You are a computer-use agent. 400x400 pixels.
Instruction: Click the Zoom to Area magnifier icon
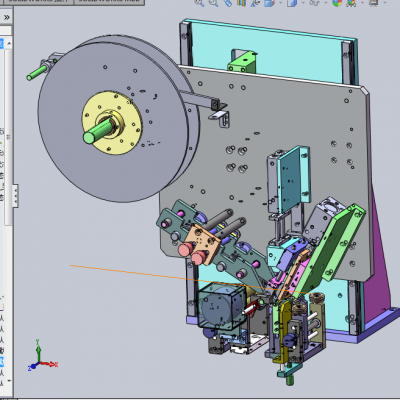[x=213, y=3]
